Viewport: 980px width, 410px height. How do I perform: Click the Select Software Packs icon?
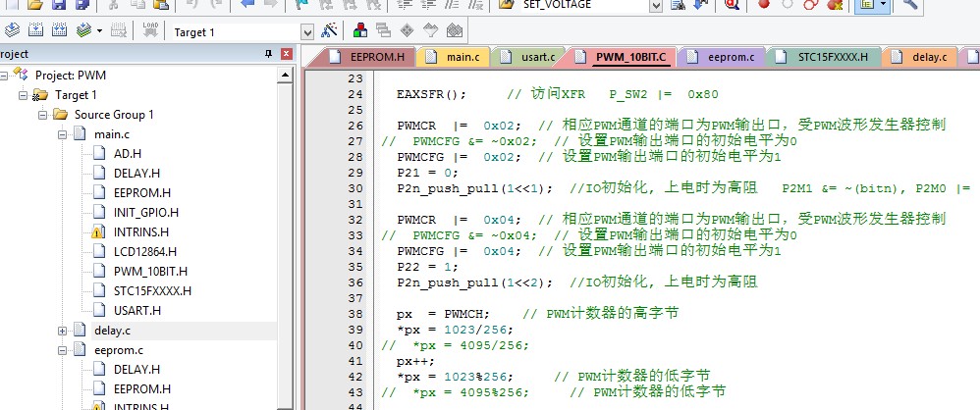pyautogui.click(x=431, y=30)
